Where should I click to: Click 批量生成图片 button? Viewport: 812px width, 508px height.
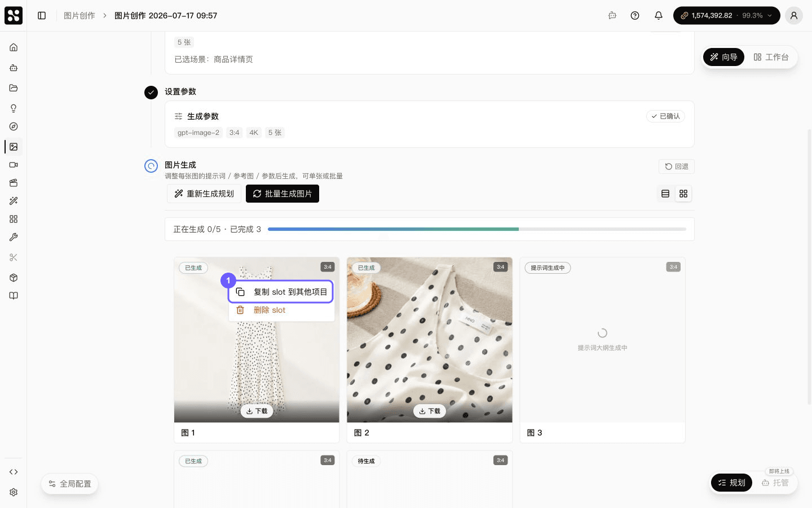[283, 194]
